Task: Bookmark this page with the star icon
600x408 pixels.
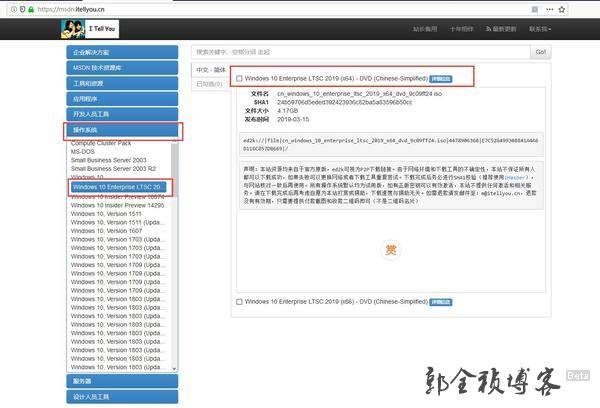Action: (x=562, y=9)
